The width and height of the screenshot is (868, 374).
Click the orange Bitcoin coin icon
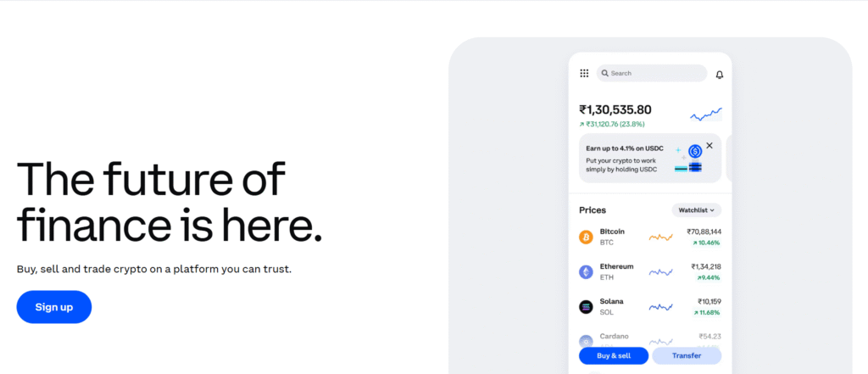[586, 237]
